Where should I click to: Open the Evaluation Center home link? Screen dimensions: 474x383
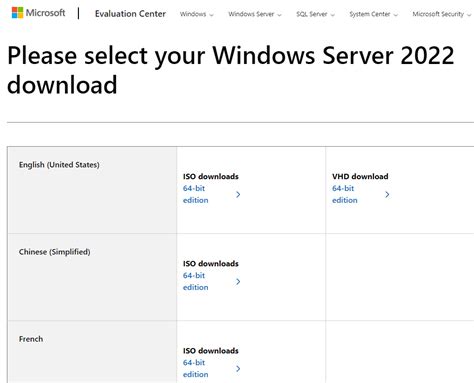point(130,14)
